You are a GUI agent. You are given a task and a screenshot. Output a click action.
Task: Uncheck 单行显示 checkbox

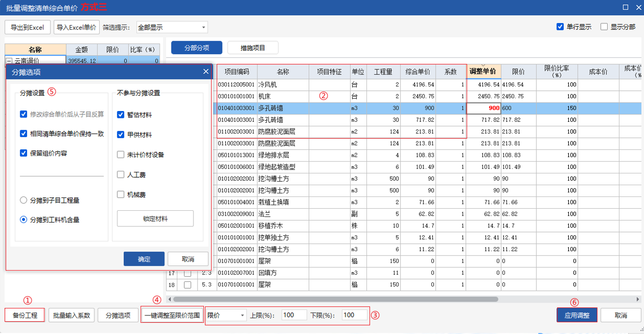click(x=560, y=27)
